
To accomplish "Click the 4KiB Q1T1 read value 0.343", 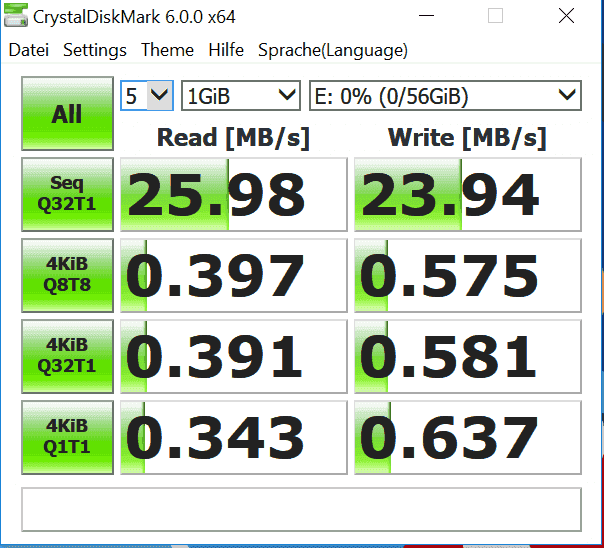I will coord(234,437).
